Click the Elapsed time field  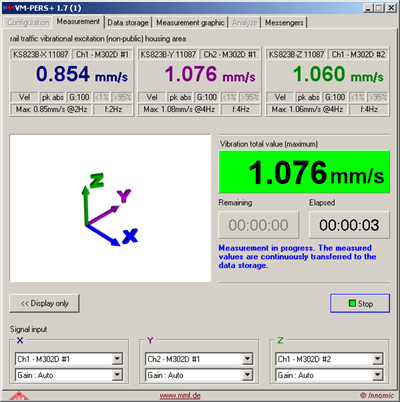[349, 225]
